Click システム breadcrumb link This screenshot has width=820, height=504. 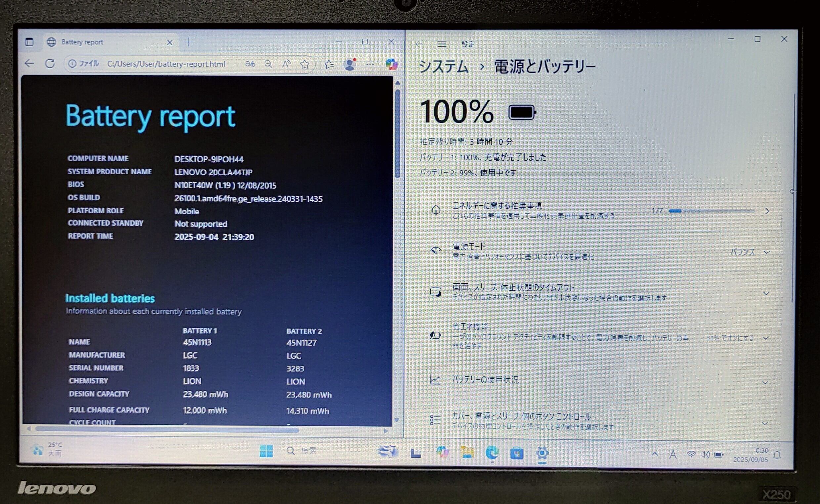444,67
